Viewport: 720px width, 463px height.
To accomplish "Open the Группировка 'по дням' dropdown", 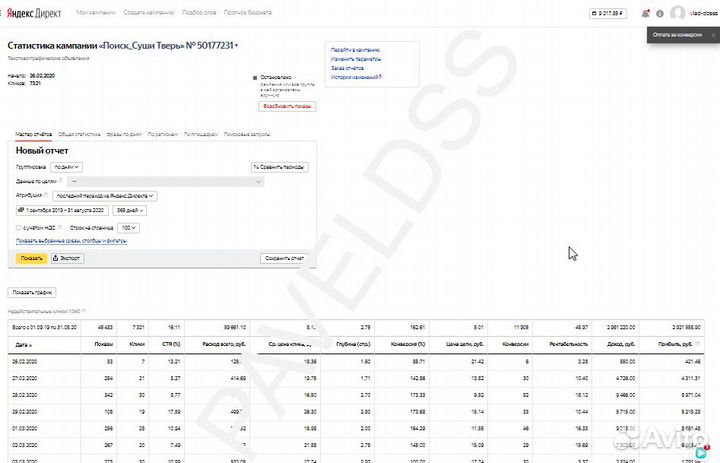I will 67,167.
